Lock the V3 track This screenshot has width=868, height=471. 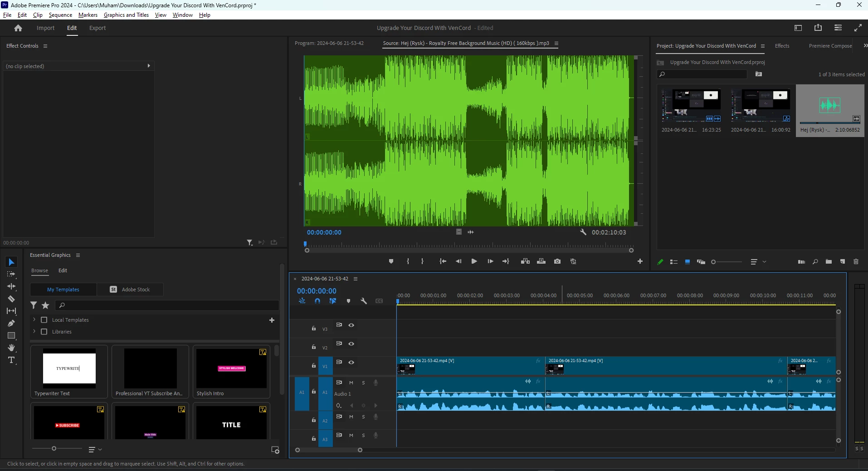click(x=314, y=328)
